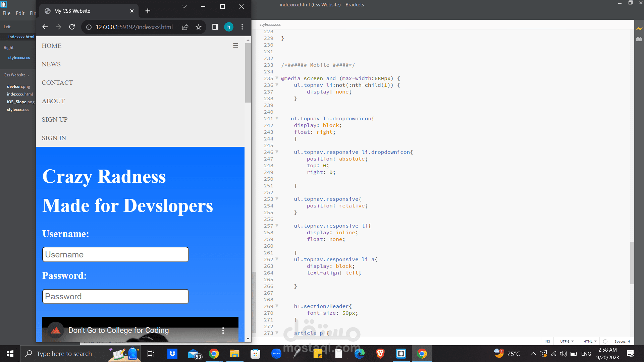
Task: Reload the browser page
Action: (x=72, y=27)
